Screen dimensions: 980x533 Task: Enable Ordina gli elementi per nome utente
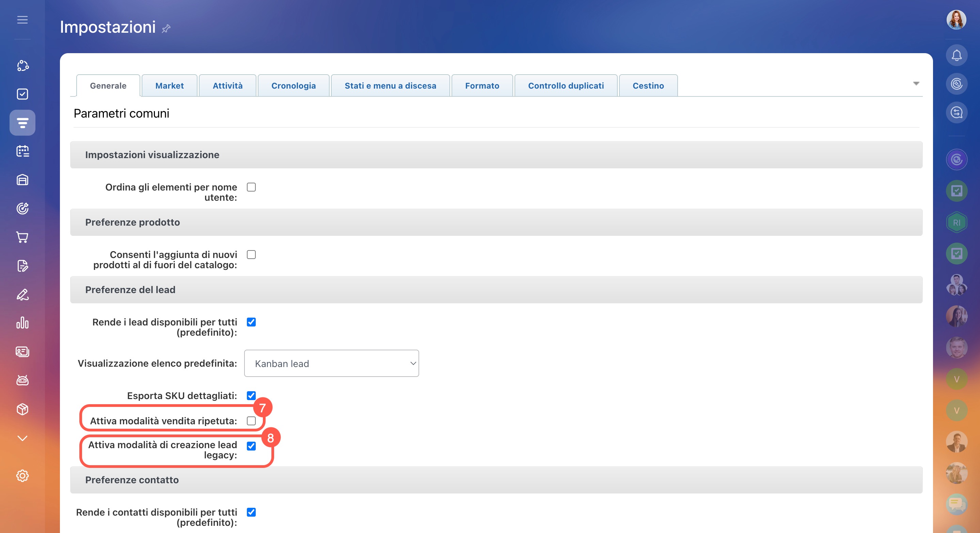[251, 187]
